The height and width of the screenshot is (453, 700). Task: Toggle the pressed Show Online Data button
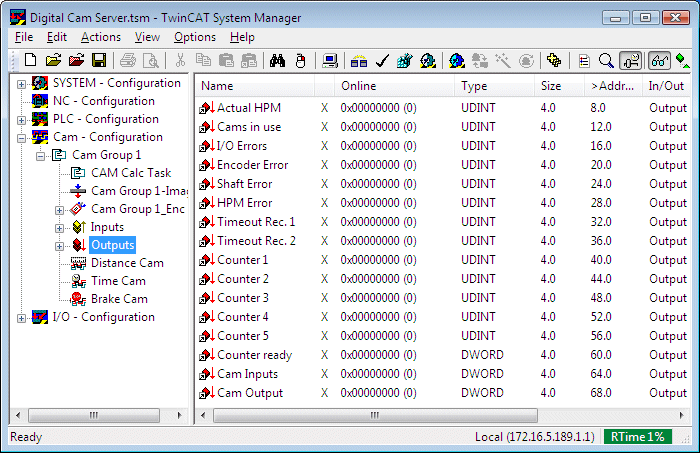point(631,60)
